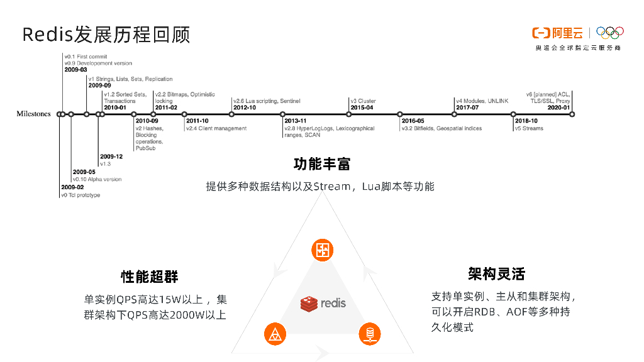This screenshot has width=644, height=362.
Task: Click the 奥运会全球指定云服务商 tagline
Action: pos(578,48)
